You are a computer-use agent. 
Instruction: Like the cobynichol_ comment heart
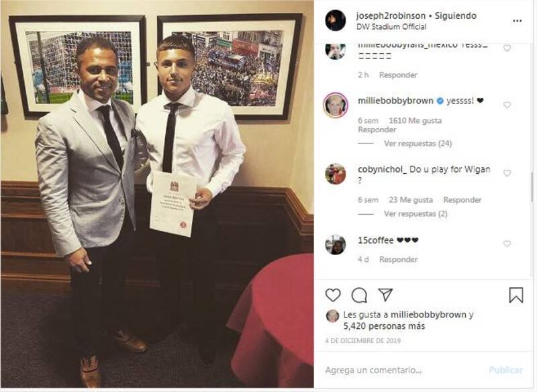point(507,173)
